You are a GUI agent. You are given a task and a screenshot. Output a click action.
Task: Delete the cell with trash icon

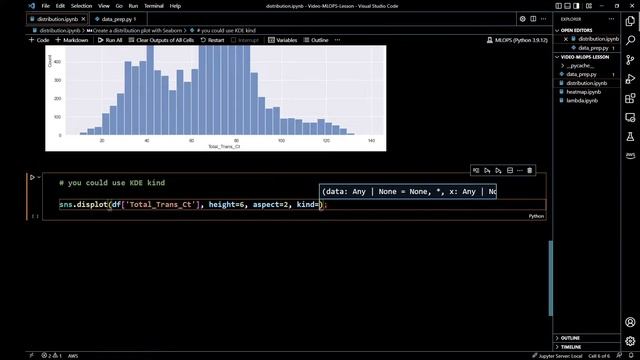pyautogui.click(x=529, y=170)
